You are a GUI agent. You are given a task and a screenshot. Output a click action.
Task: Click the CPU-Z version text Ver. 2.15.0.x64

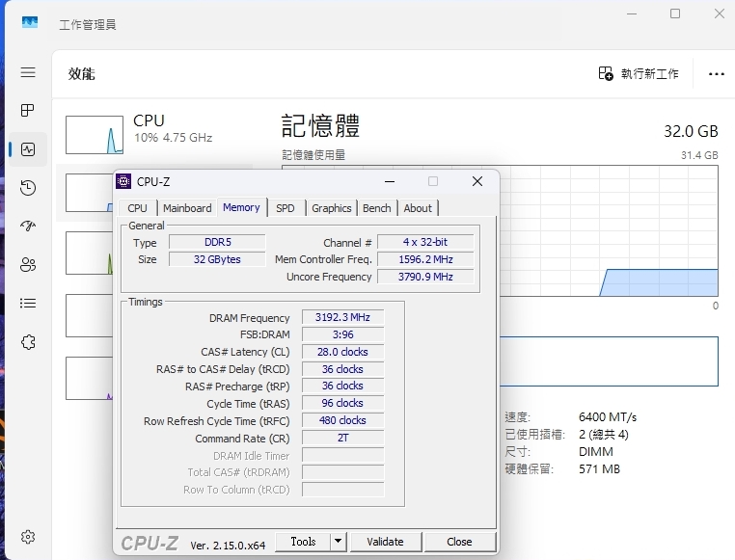pyautogui.click(x=228, y=546)
